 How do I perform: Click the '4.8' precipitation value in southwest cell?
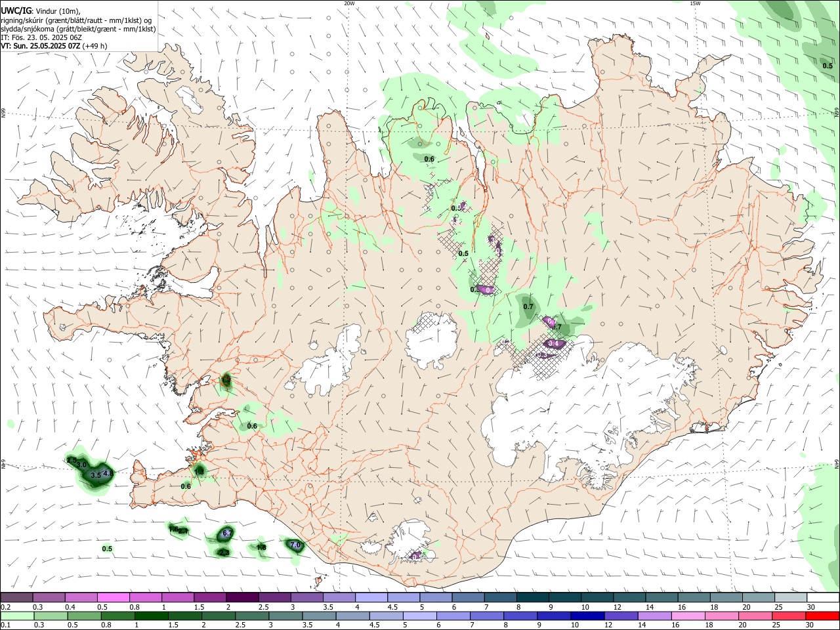pos(108,472)
